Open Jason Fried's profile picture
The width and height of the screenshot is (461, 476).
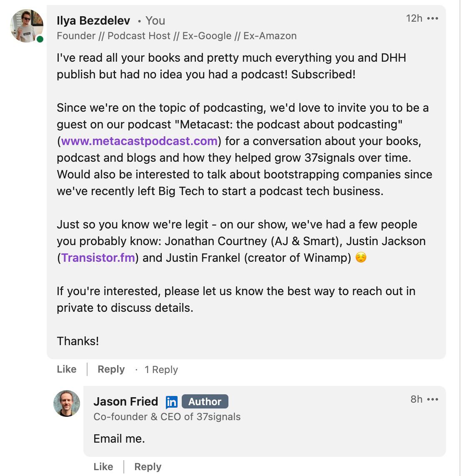[x=67, y=403]
